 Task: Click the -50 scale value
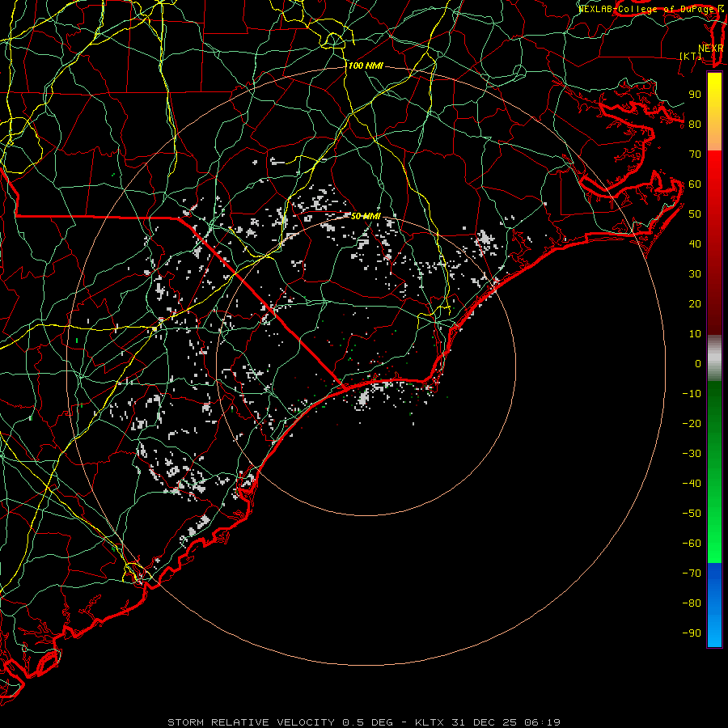[692, 514]
